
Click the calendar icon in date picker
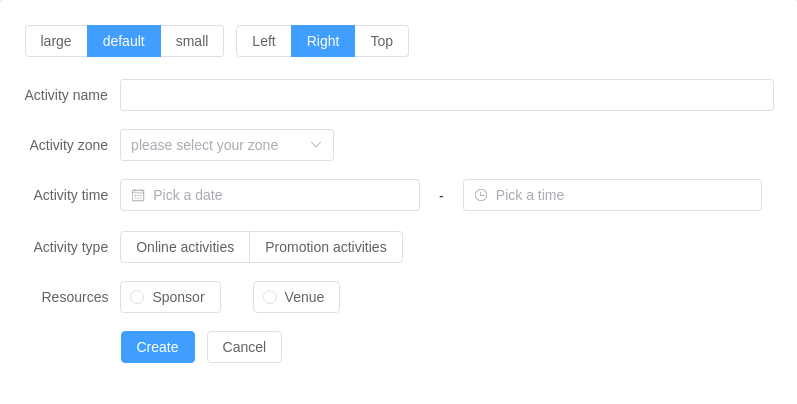point(138,195)
